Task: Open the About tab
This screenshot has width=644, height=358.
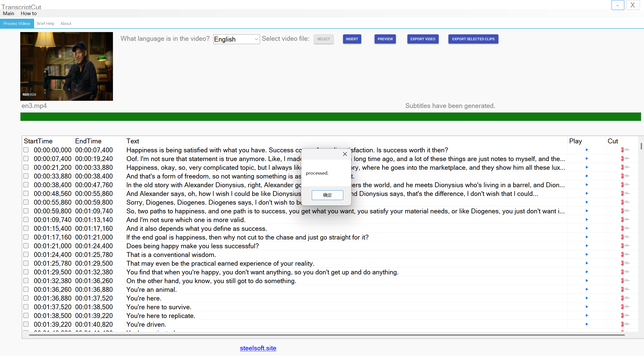Action: 66,24
